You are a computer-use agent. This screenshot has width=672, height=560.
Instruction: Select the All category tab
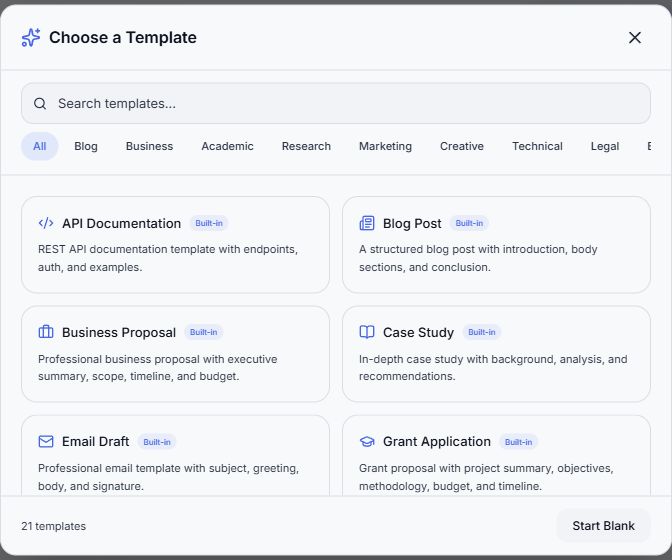click(39, 146)
